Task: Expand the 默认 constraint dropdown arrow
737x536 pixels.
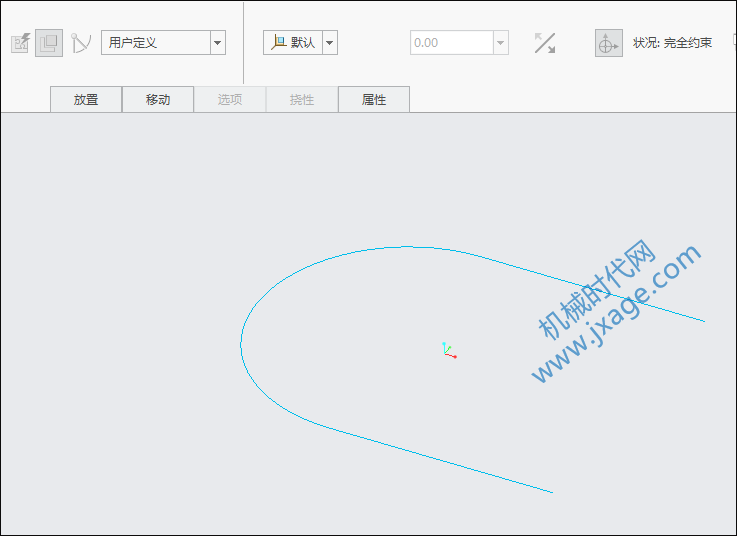Action: coord(330,43)
